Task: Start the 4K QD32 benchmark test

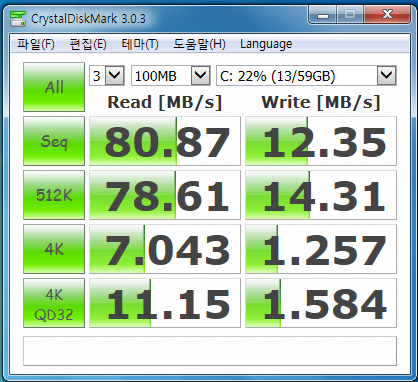Action: 54,303
